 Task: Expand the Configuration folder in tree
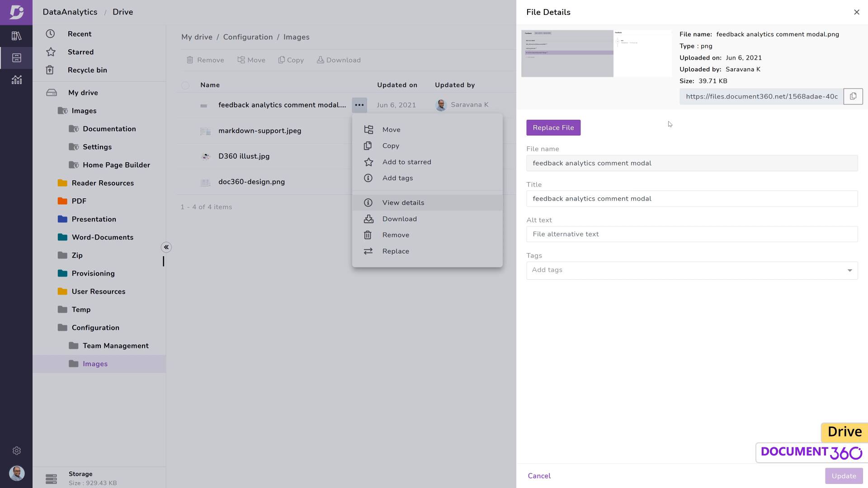point(95,328)
